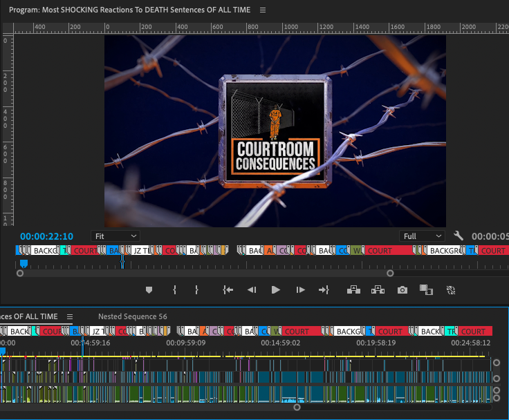This screenshot has height=420, width=509.
Task: Open wrench settings menu
Action: click(x=459, y=236)
